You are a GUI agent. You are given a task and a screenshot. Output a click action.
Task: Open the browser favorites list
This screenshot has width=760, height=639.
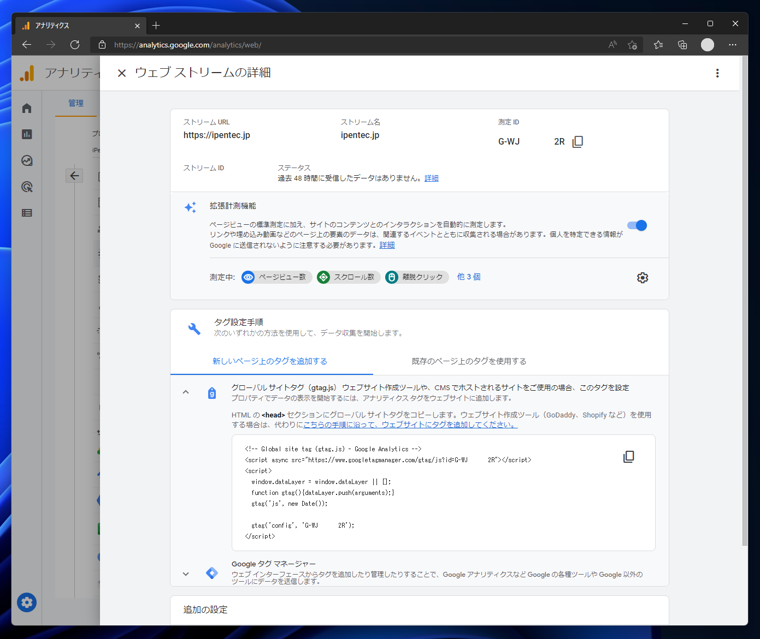pos(658,45)
